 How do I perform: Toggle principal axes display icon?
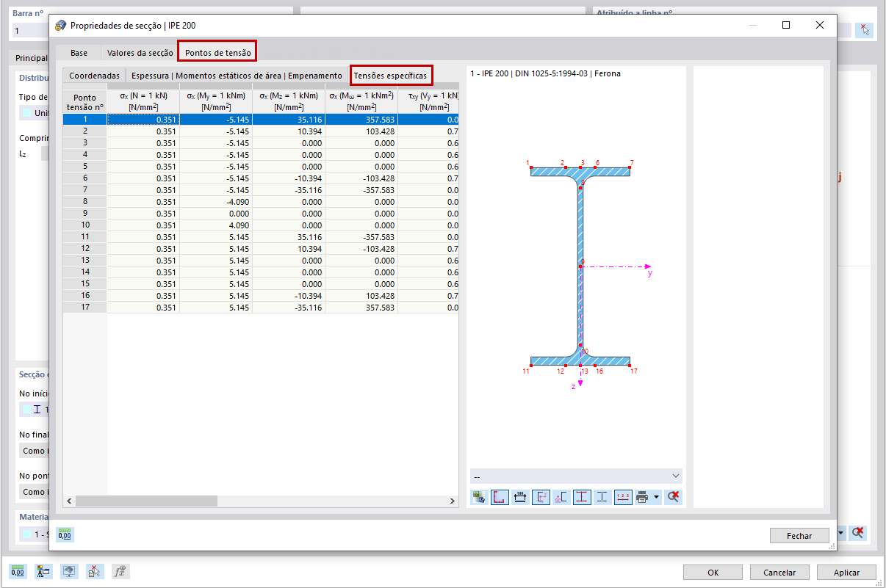[x=541, y=497]
